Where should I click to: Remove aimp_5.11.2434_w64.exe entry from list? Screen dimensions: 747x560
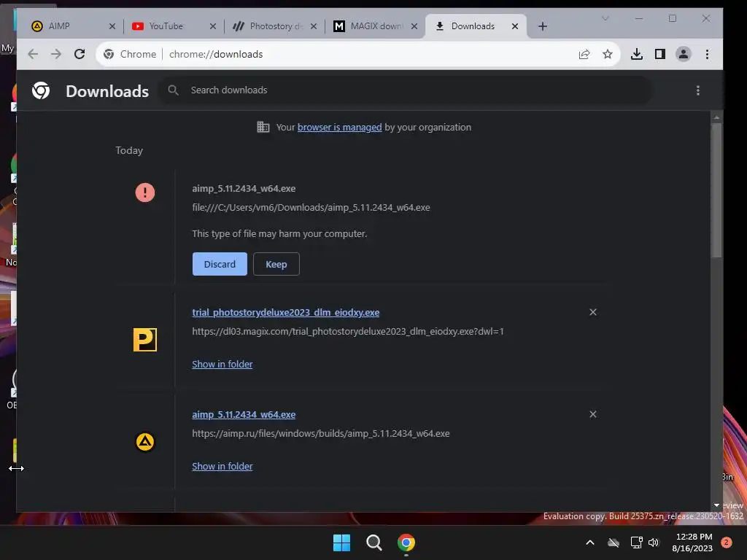coord(592,414)
